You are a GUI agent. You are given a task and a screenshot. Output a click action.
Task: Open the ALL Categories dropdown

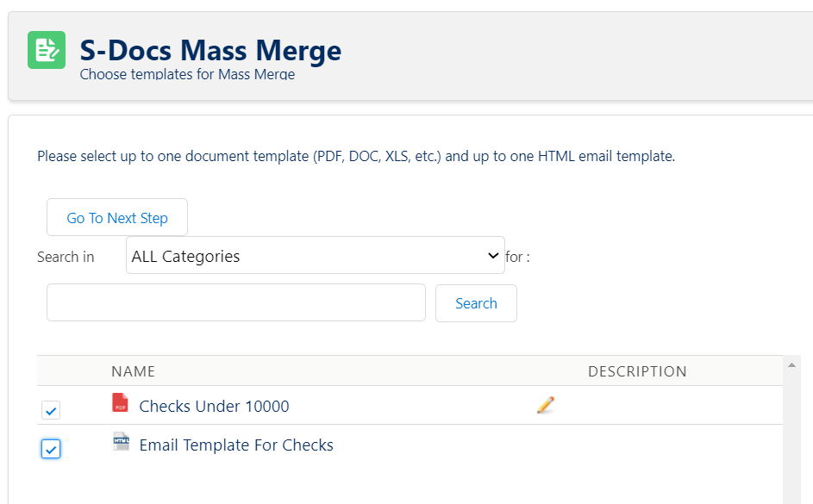pyautogui.click(x=316, y=255)
